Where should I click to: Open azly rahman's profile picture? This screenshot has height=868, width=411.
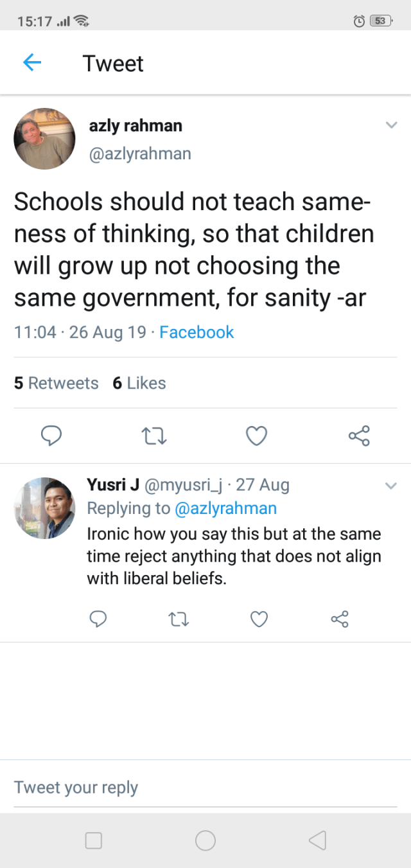pyautogui.click(x=45, y=139)
